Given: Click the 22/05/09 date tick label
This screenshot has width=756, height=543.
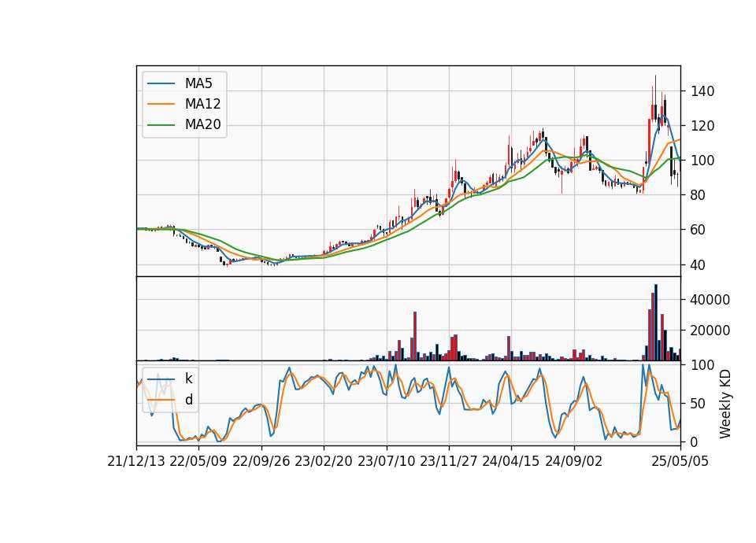Looking at the screenshot, I should 198,462.
